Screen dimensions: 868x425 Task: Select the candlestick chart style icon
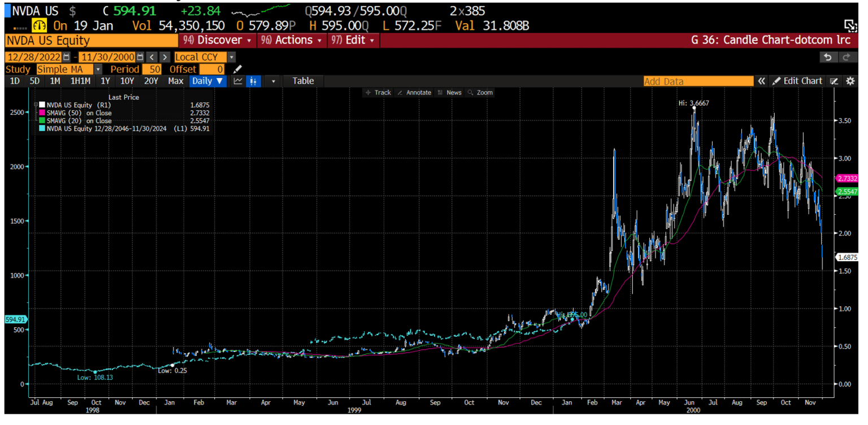[x=253, y=81]
